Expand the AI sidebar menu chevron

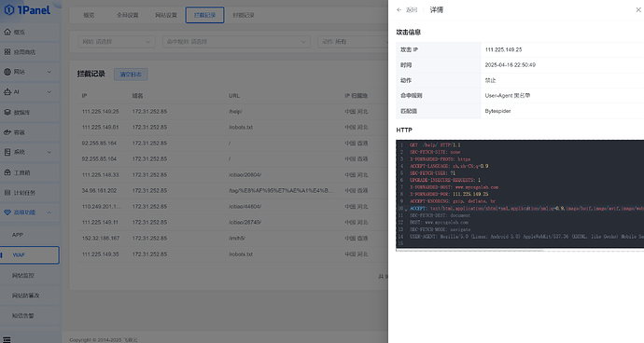pyautogui.click(x=49, y=92)
